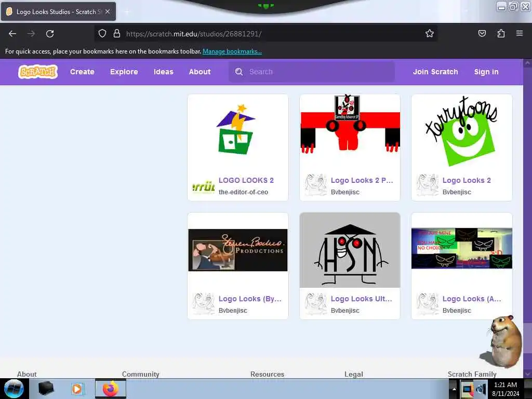
Task: Click the padlock site security icon
Action: 117,33
